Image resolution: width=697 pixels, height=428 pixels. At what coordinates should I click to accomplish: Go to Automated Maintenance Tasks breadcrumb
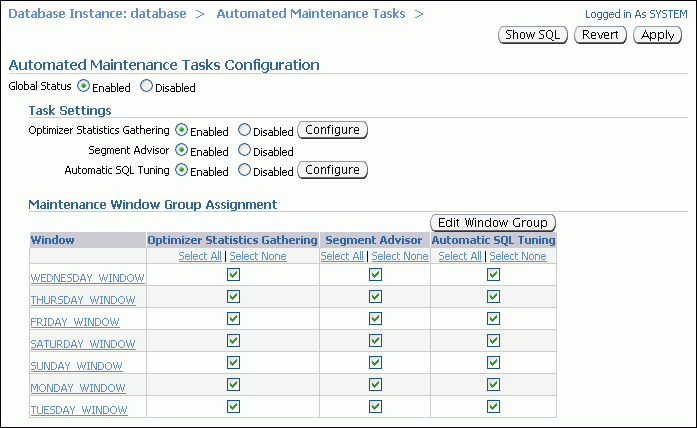click(311, 14)
